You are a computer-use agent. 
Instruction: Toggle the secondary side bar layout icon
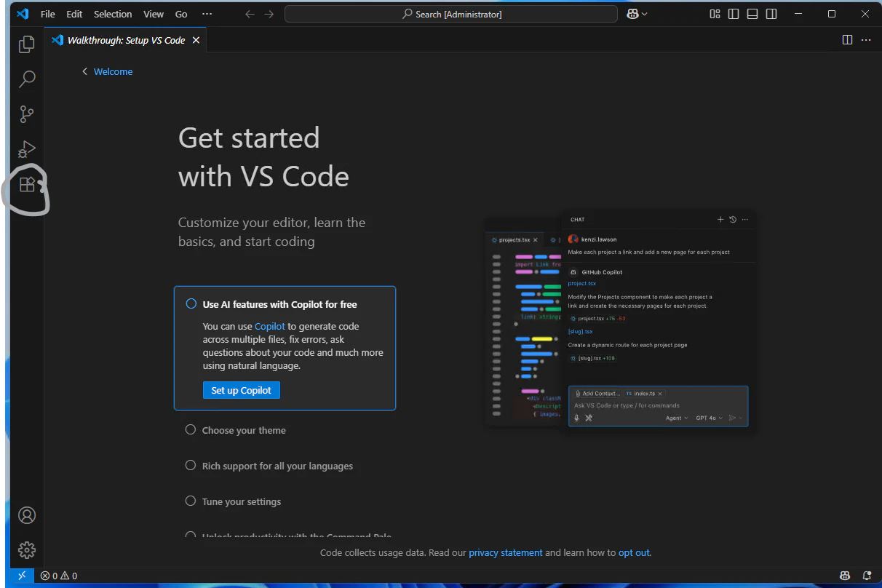coord(771,14)
